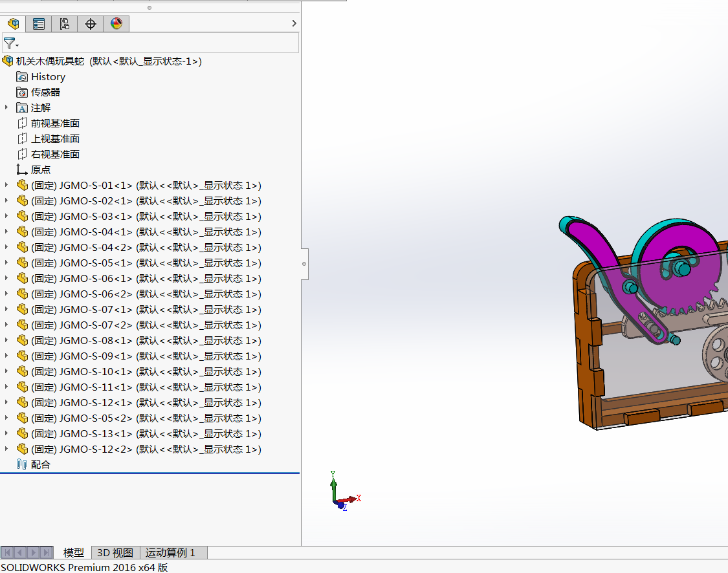Expand component JGMO-S-01<1>
Viewport: 728px width, 573px height.
tap(6, 185)
